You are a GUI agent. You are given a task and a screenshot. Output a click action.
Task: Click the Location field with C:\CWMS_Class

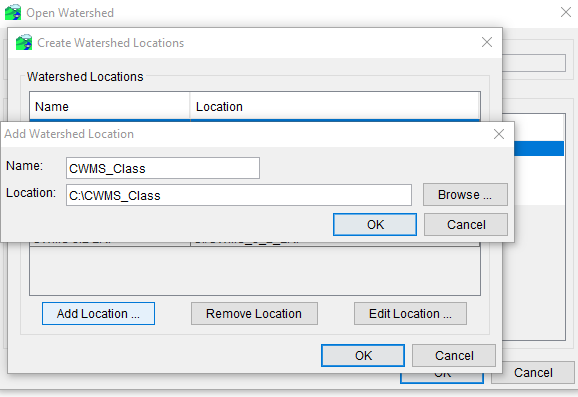click(x=239, y=195)
